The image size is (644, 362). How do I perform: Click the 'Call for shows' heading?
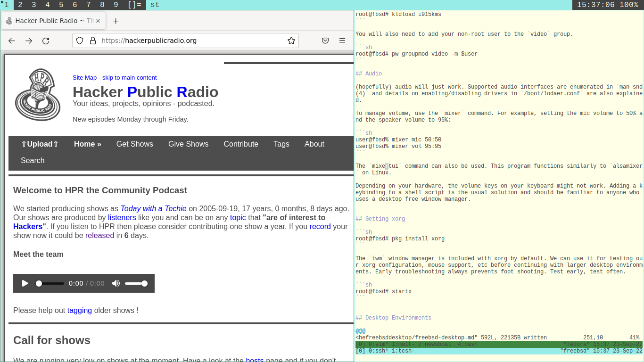pos(52,340)
